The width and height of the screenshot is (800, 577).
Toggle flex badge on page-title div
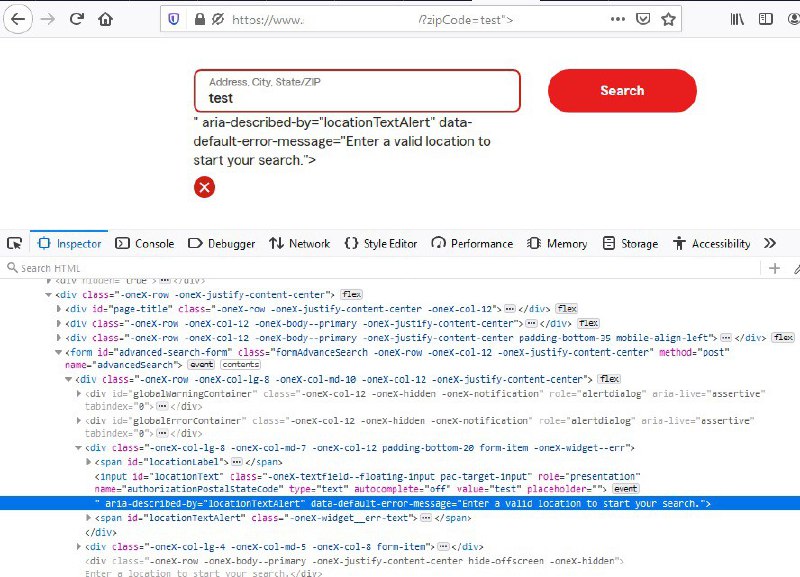[567, 309]
